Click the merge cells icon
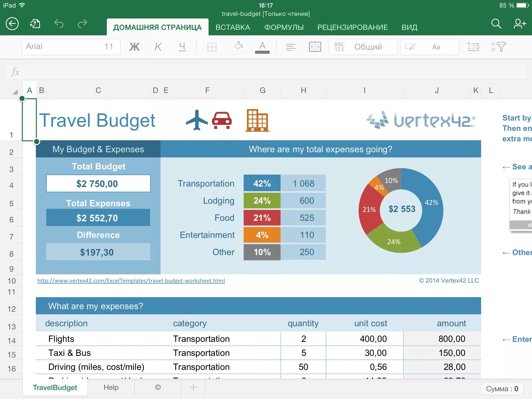This screenshot has height=399, width=532. tap(315, 47)
